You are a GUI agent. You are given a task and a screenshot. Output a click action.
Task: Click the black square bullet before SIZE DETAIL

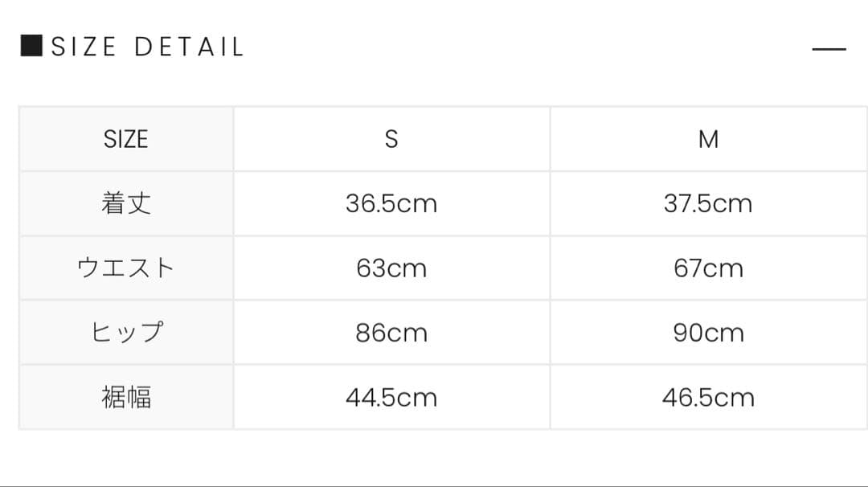coord(31,46)
